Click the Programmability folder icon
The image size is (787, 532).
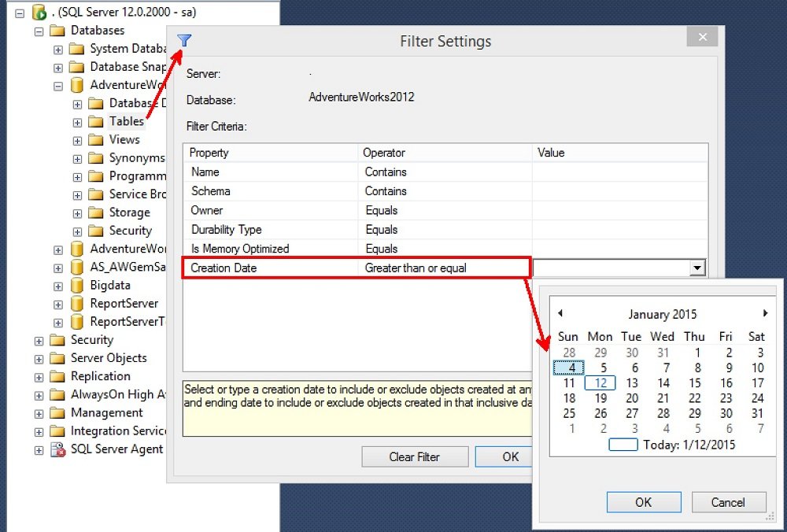(95, 176)
